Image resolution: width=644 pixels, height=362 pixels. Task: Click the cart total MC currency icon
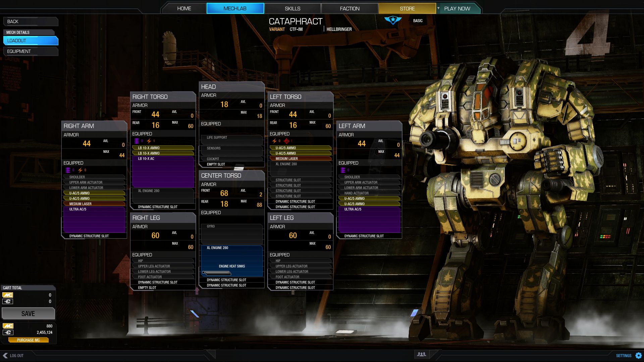tap(8, 295)
